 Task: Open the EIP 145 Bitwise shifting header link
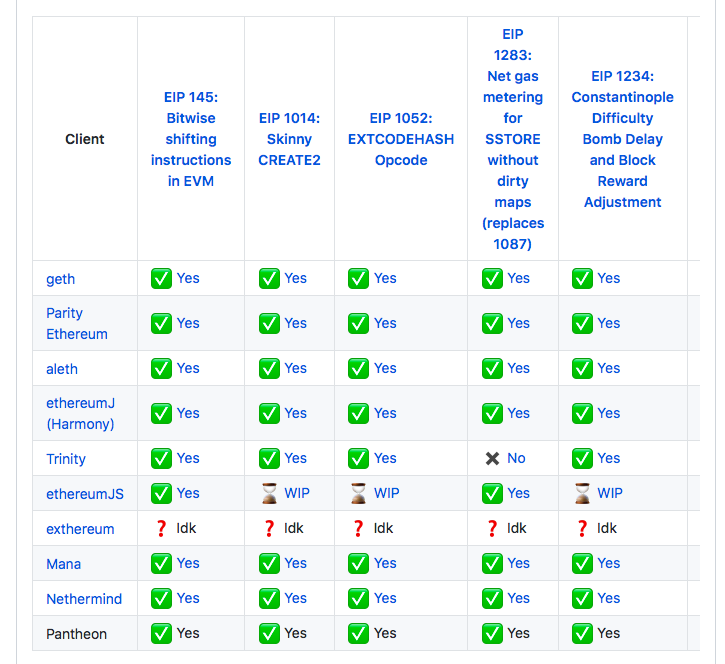[x=191, y=139]
